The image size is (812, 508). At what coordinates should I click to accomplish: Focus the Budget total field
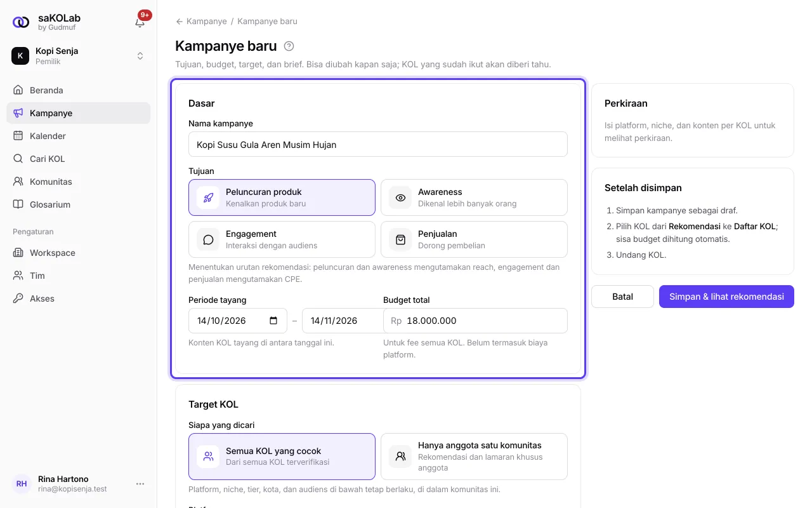[x=475, y=321]
